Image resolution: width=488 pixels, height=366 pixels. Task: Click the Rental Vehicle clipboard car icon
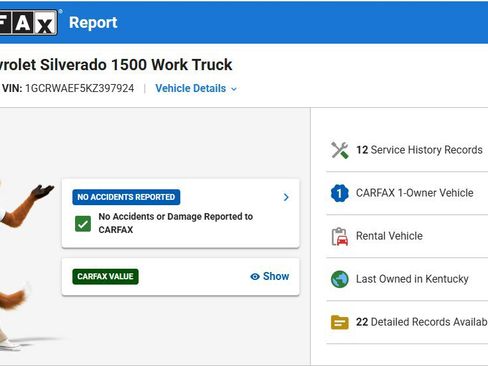coord(340,236)
